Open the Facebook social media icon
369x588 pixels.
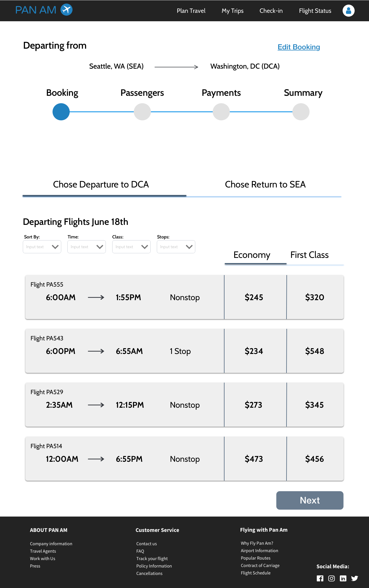(320, 578)
